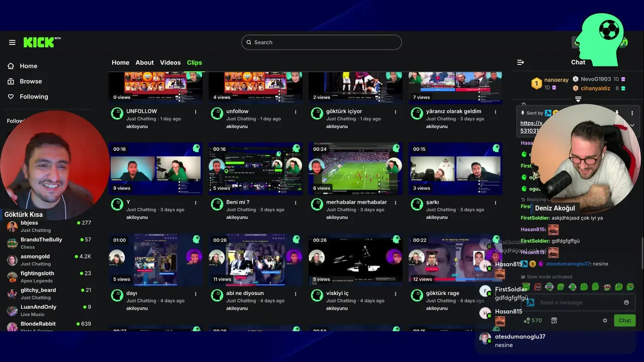
Task: Open options menu for yâranız olarak geldim clip
Action: (x=496, y=112)
